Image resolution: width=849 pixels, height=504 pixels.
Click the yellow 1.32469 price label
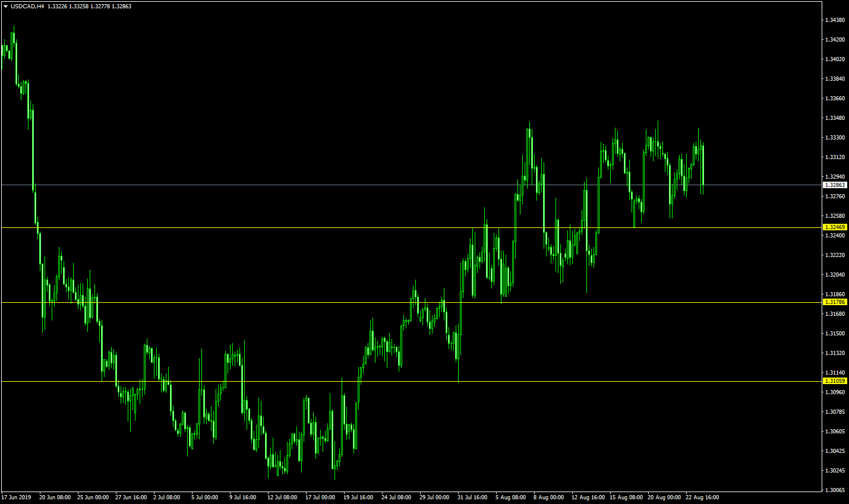[835, 227]
